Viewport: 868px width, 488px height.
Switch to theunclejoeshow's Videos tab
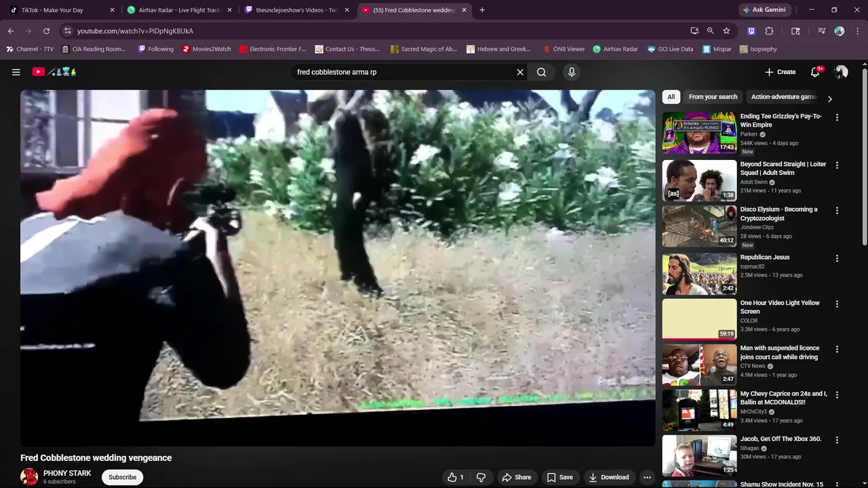(x=297, y=10)
